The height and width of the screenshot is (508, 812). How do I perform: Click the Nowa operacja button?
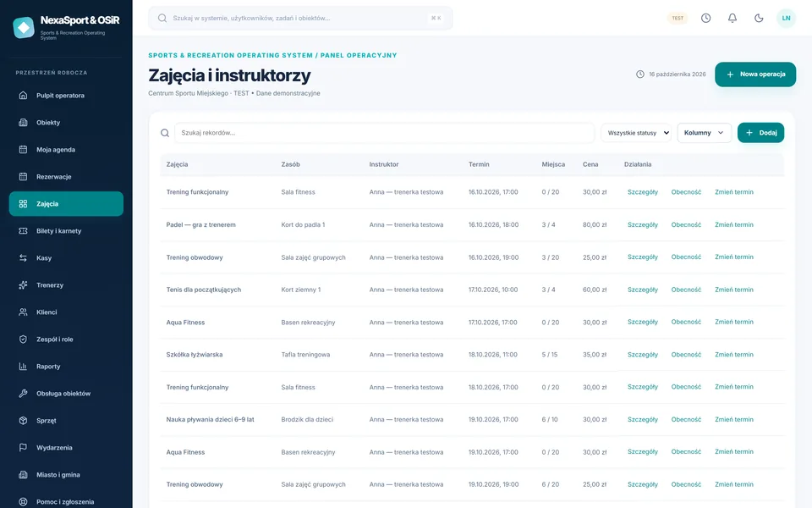point(755,75)
